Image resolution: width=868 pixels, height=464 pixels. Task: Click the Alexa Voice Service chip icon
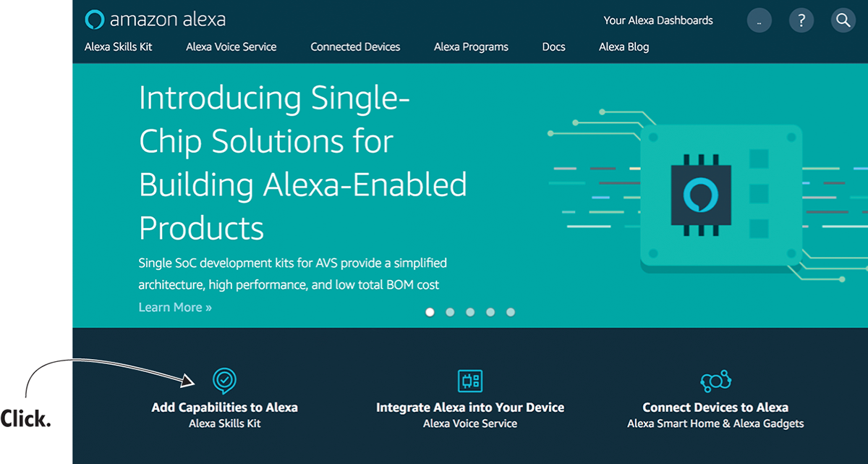470,380
